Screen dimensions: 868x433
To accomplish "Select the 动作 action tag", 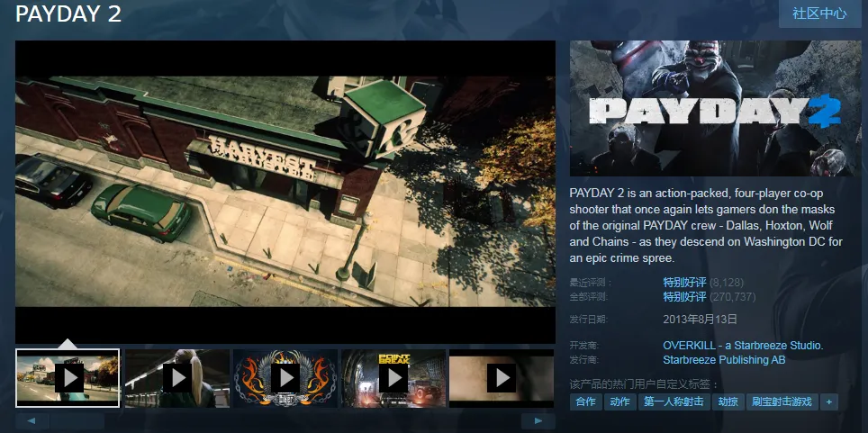I will [619, 401].
